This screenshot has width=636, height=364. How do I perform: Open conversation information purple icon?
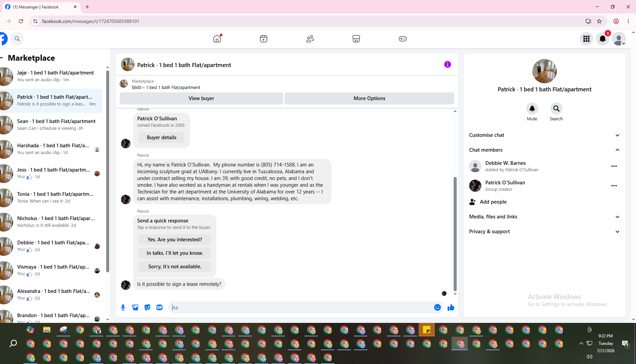coord(448,64)
